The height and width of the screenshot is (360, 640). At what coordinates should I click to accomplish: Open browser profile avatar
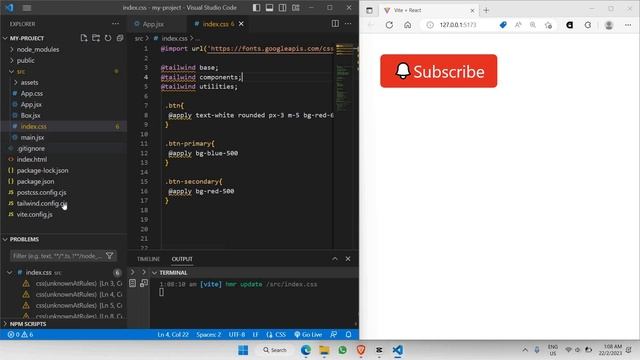[609, 25]
